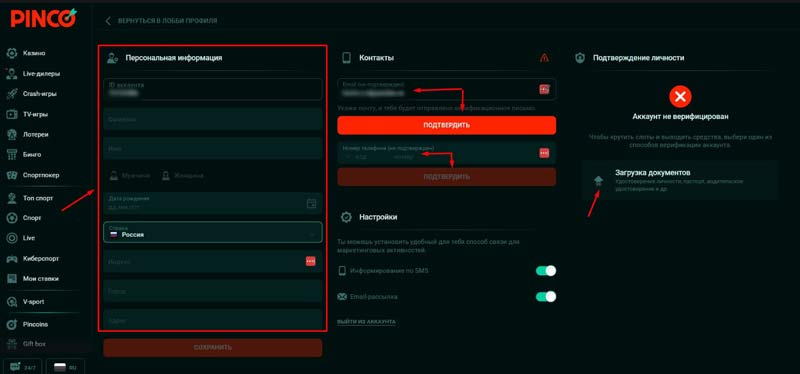Viewport: 800px width, 374px height.
Task: Click the Имя input field
Action: [x=213, y=148]
